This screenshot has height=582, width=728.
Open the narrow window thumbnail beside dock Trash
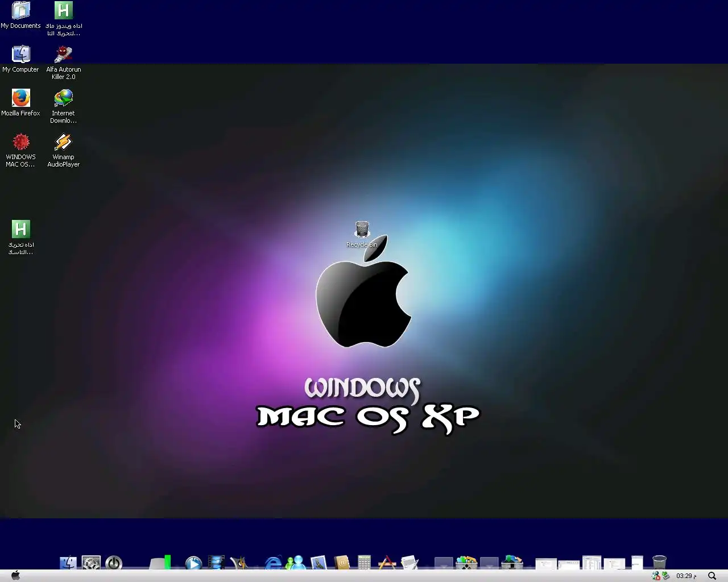[637, 563]
